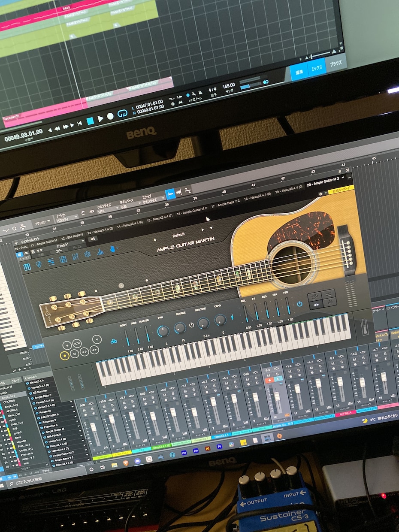399x532 pixels.
Task: Toggle the Loop button in transport bar
Action: click(122, 113)
